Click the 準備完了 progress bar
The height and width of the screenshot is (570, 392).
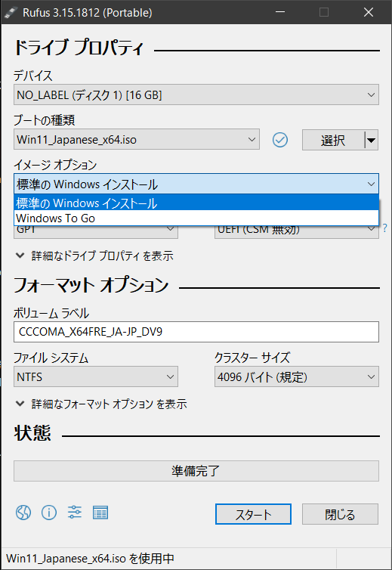click(x=196, y=471)
